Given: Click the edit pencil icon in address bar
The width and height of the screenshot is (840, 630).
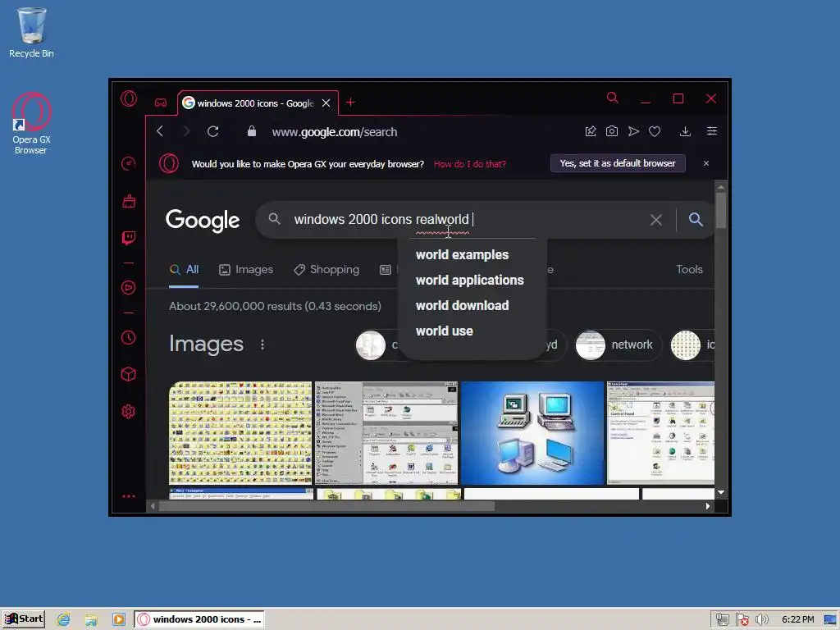Looking at the screenshot, I should pyautogui.click(x=591, y=131).
